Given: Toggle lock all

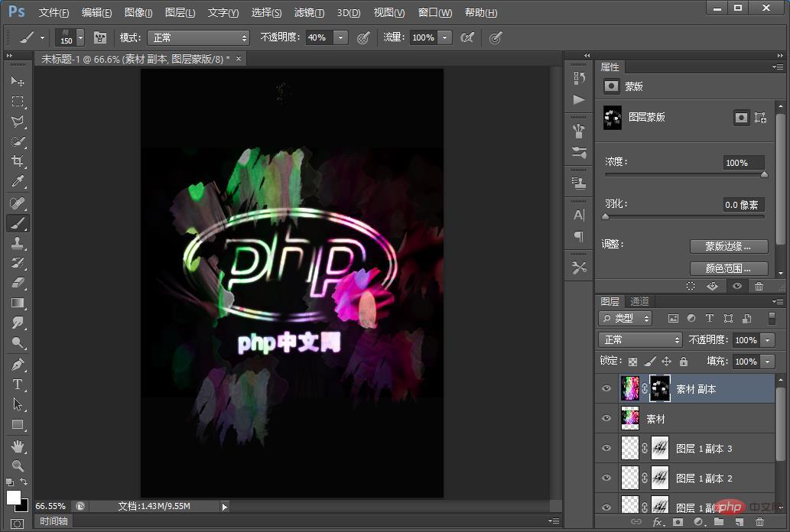Looking at the screenshot, I should pyautogui.click(x=684, y=362).
